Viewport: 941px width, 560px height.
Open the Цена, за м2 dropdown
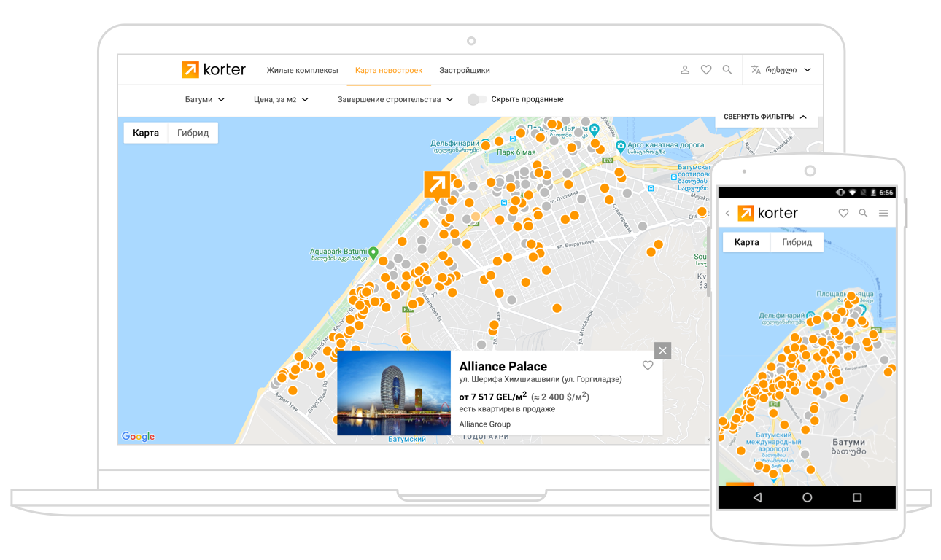coord(281,99)
